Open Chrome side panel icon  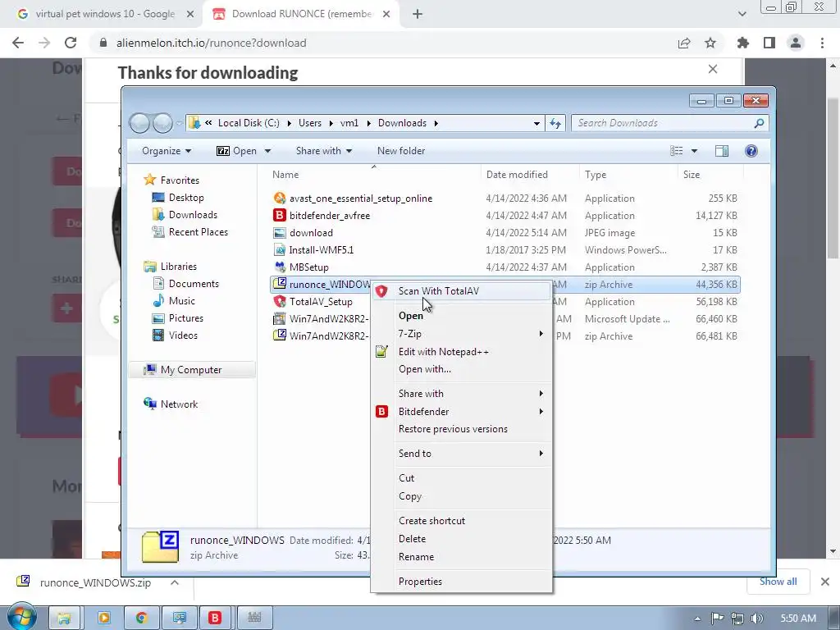point(769,43)
